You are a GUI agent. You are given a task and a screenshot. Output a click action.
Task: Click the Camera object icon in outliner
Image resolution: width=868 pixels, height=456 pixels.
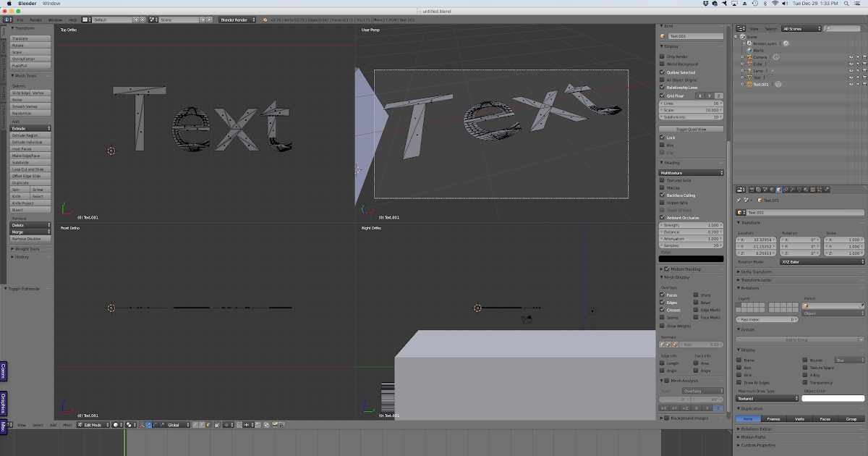750,57
